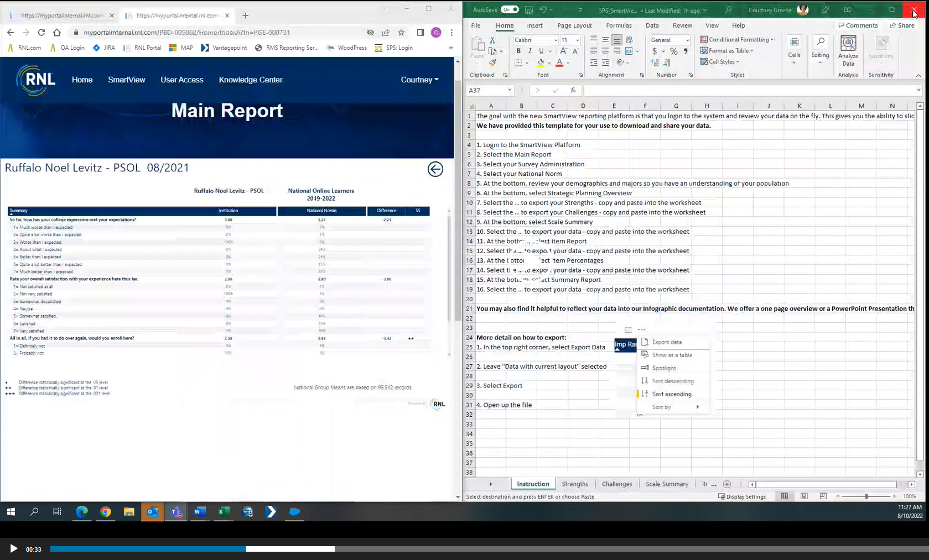Click the circled back arrow in the report
This screenshot has height=560, width=929.
435,169
